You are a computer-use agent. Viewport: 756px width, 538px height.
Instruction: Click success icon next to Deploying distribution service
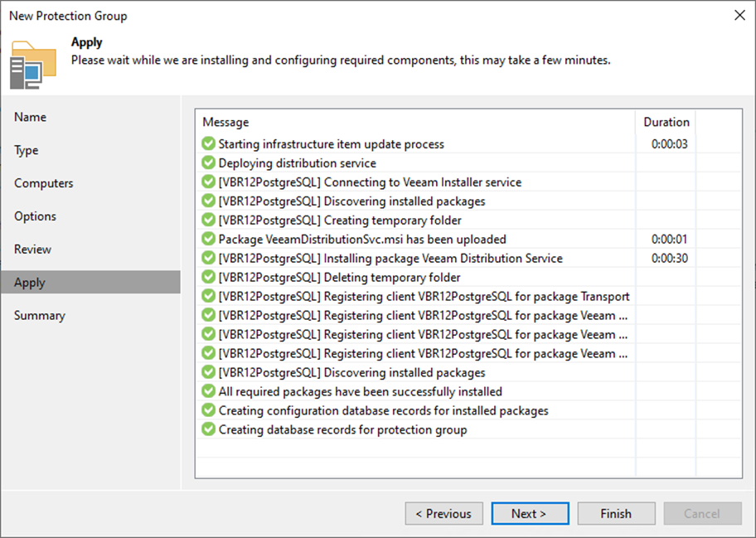click(209, 163)
